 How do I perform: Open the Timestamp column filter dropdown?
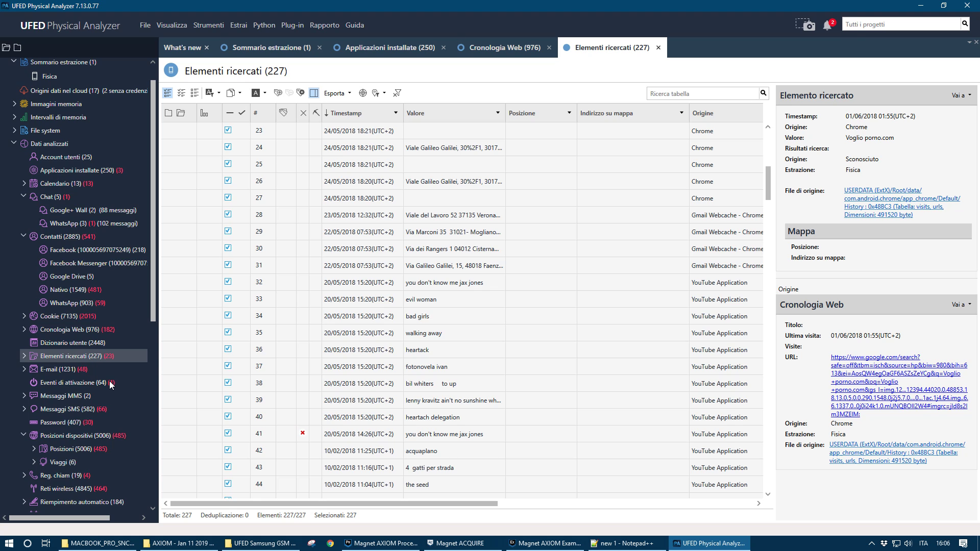click(x=396, y=113)
